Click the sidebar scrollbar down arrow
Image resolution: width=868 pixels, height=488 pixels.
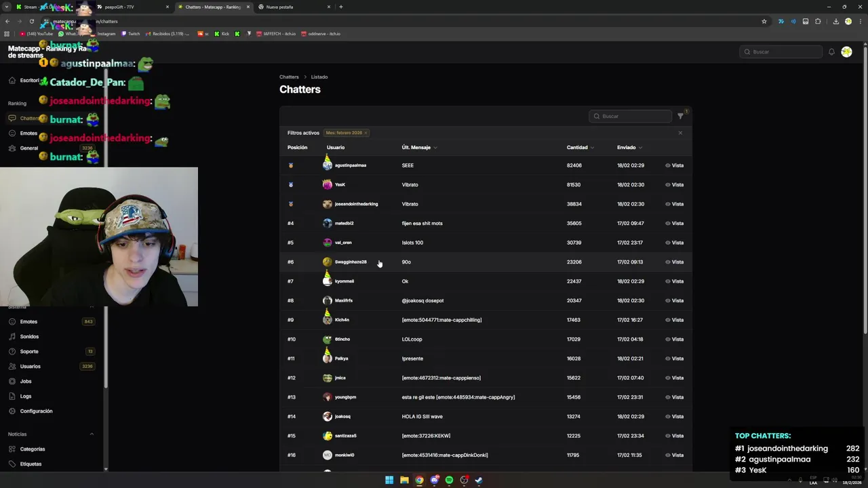click(106, 469)
